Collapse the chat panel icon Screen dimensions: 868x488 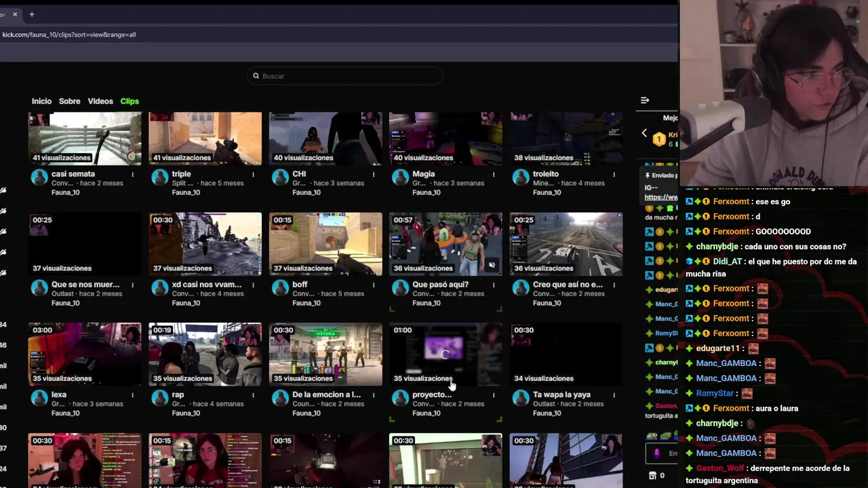pyautogui.click(x=645, y=100)
